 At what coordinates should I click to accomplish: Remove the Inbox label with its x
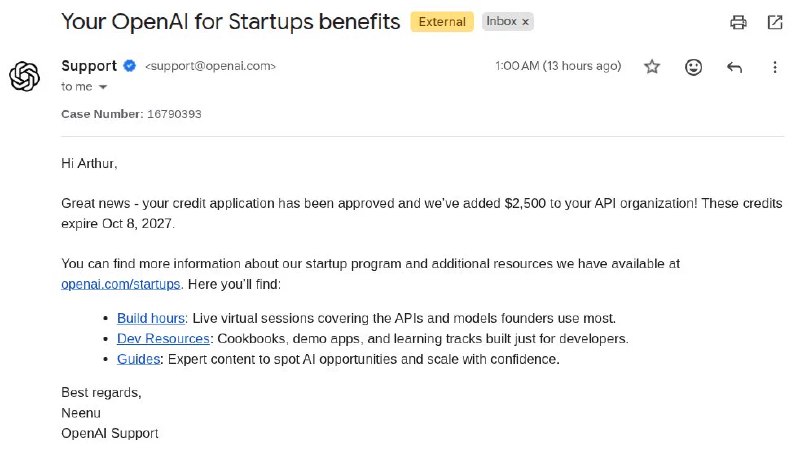pyautogui.click(x=526, y=22)
